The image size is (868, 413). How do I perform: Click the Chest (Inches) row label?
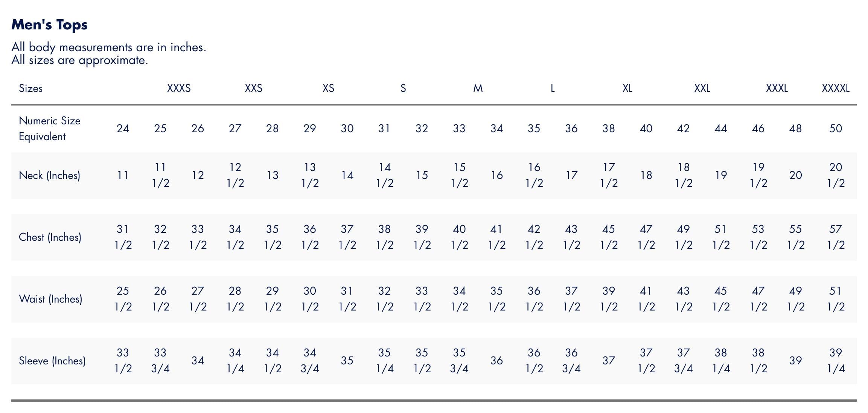(50, 237)
